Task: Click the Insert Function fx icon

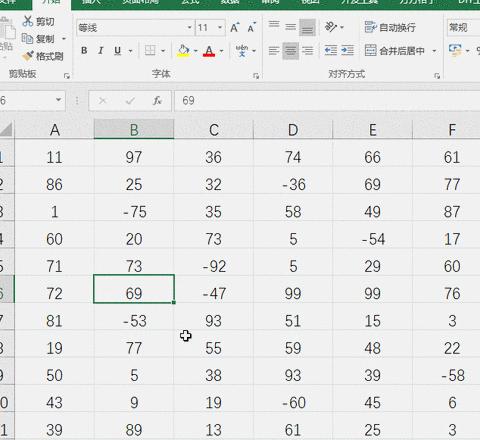Action: click(x=157, y=100)
